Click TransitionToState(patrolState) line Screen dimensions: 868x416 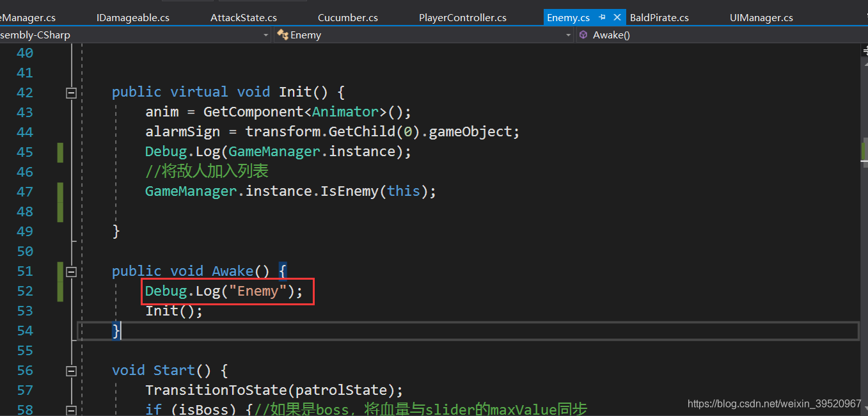pyautogui.click(x=274, y=390)
